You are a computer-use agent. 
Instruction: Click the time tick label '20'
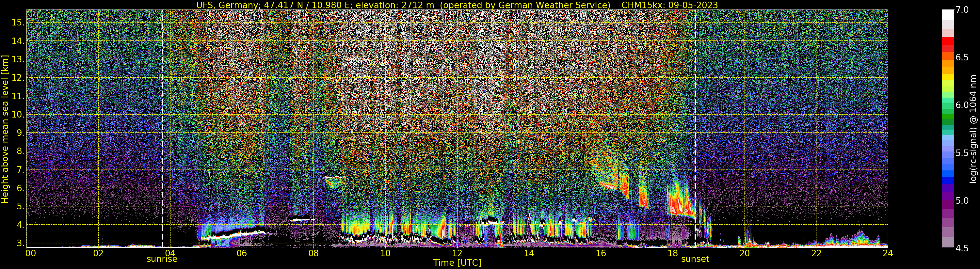[x=745, y=253]
